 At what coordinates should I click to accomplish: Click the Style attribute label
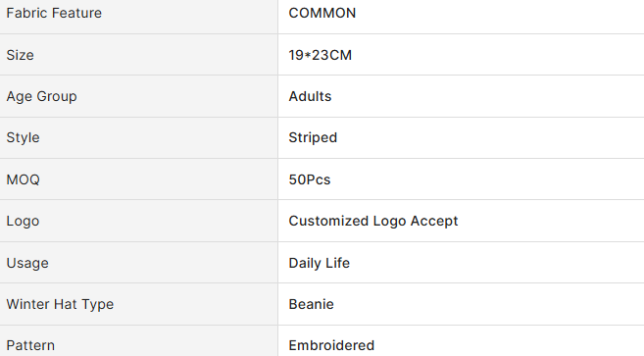pos(23,137)
